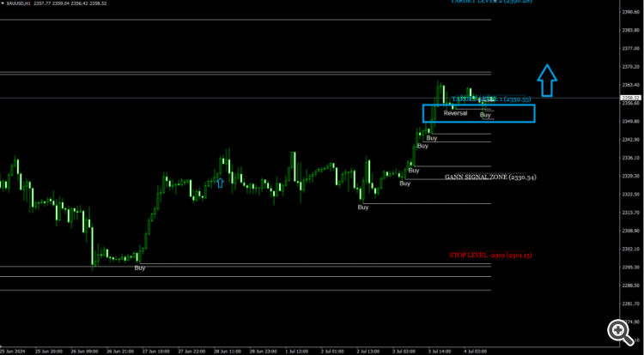Click the 26 Jun 21:00 time axis label
This screenshot has width=644, height=355.
(x=120, y=352)
